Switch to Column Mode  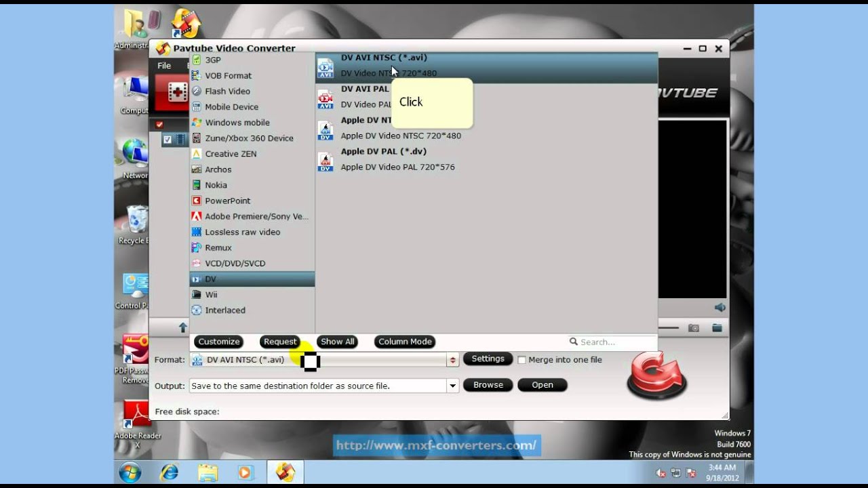point(405,342)
